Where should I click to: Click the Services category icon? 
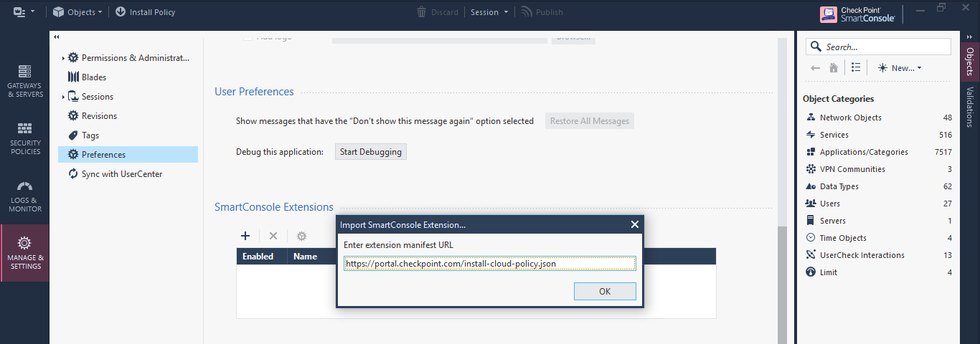coord(811,135)
